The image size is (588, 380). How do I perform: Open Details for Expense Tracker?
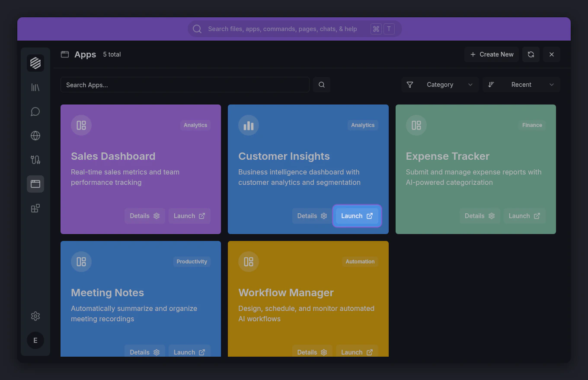[480, 216]
